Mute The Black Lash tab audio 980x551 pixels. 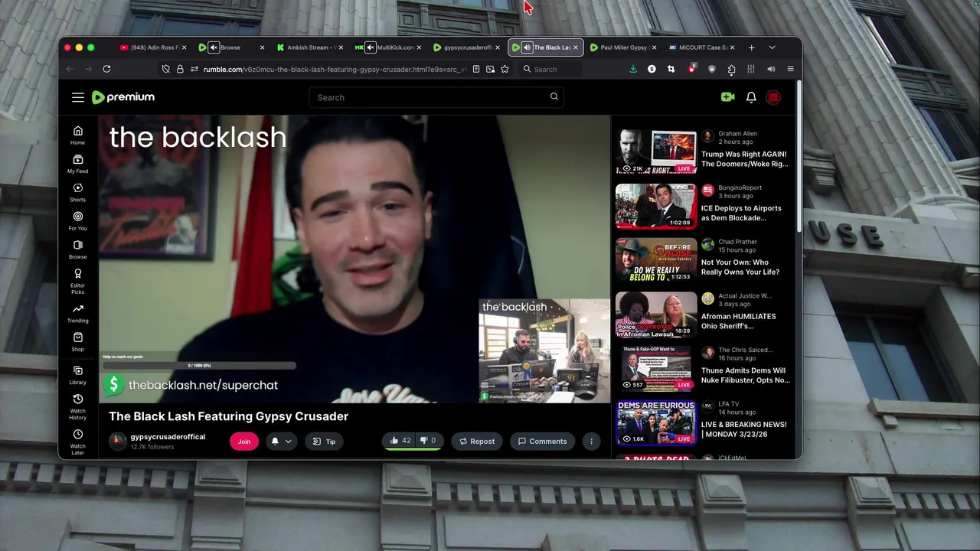(x=527, y=47)
